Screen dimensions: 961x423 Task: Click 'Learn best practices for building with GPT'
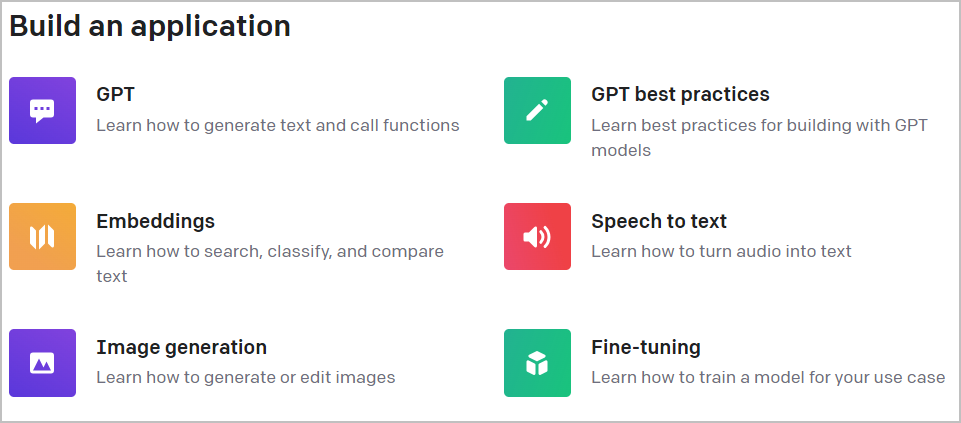click(x=759, y=126)
